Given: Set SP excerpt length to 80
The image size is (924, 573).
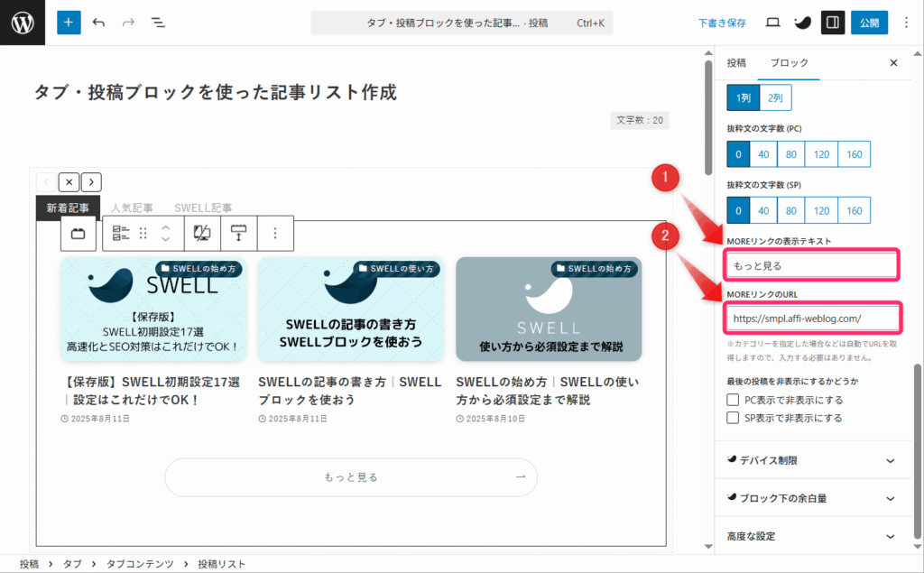Looking at the screenshot, I should [x=791, y=210].
